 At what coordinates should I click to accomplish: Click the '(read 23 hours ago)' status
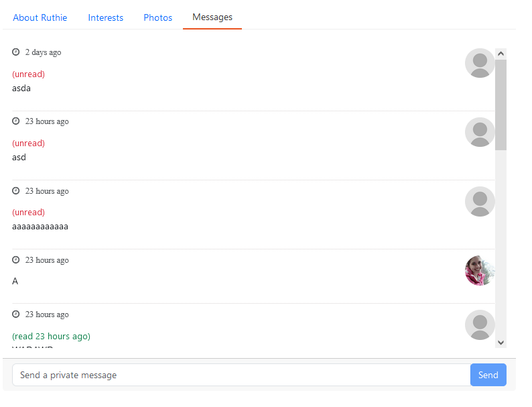(51, 336)
